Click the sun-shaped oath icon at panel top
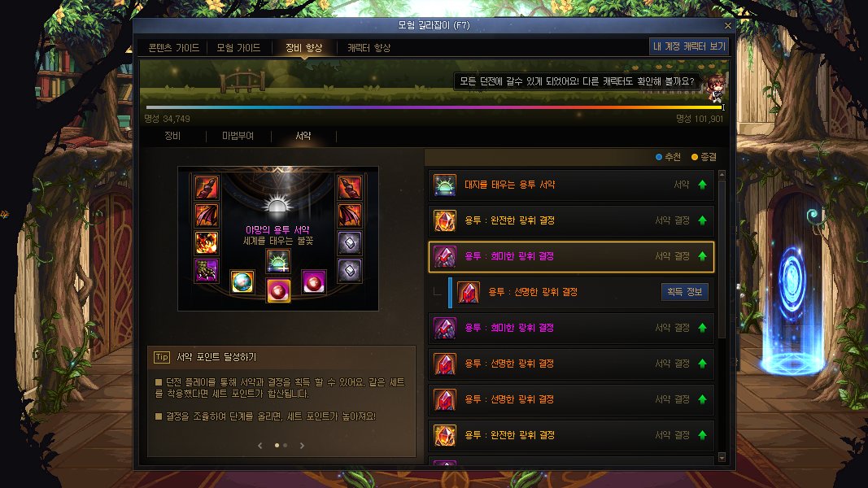Image resolution: width=868 pixels, height=488 pixels. (277, 205)
